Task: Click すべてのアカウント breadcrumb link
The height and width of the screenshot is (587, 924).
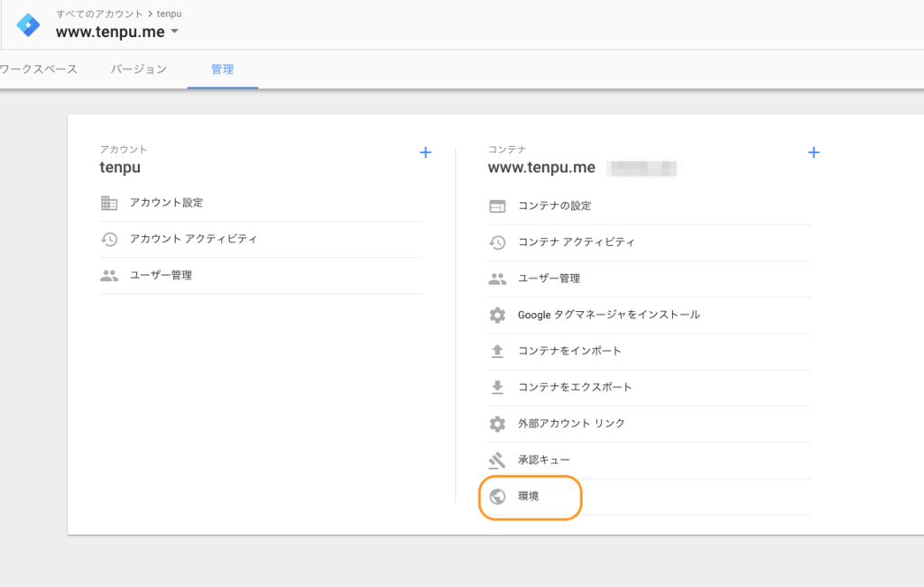Action: pyautogui.click(x=98, y=14)
